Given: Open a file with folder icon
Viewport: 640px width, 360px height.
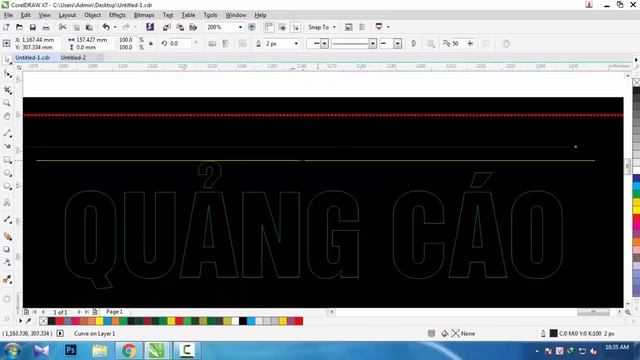Looking at the screenshot, I should pos(19,27).
